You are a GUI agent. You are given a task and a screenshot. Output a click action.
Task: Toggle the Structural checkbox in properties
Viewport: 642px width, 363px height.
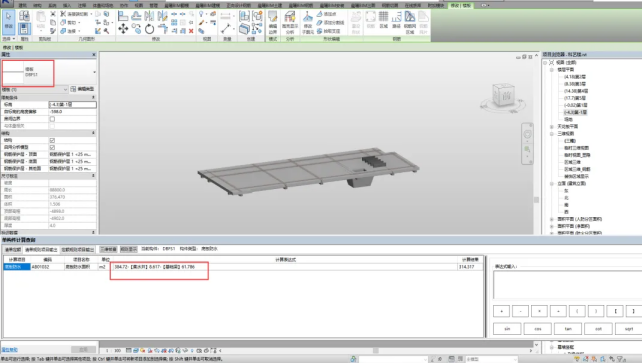coord(52,140)
